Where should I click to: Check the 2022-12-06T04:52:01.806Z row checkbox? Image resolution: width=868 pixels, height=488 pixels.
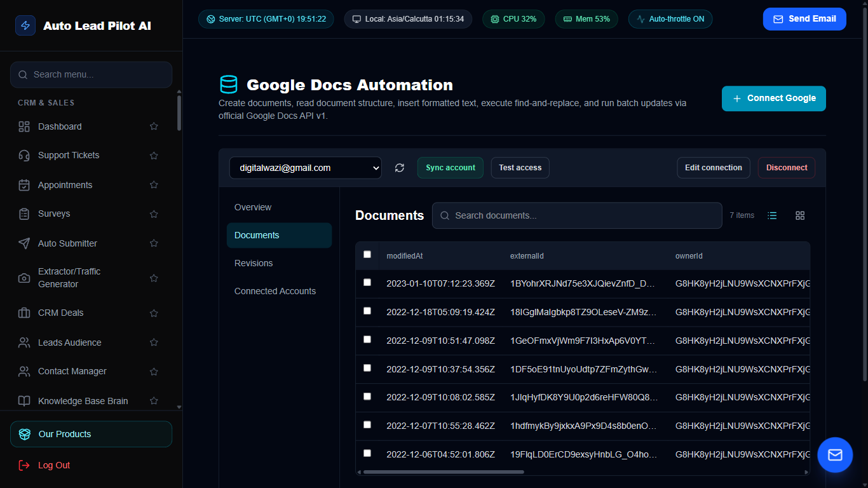click(367, 453)
